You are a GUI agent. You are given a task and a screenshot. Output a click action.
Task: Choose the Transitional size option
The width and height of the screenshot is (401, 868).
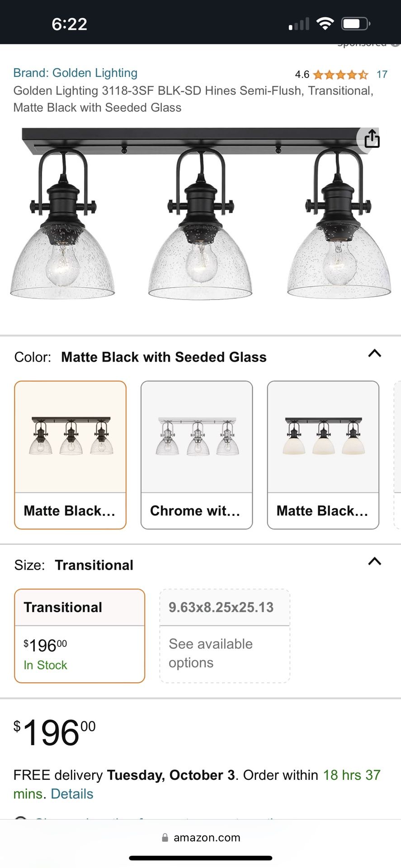80,635
